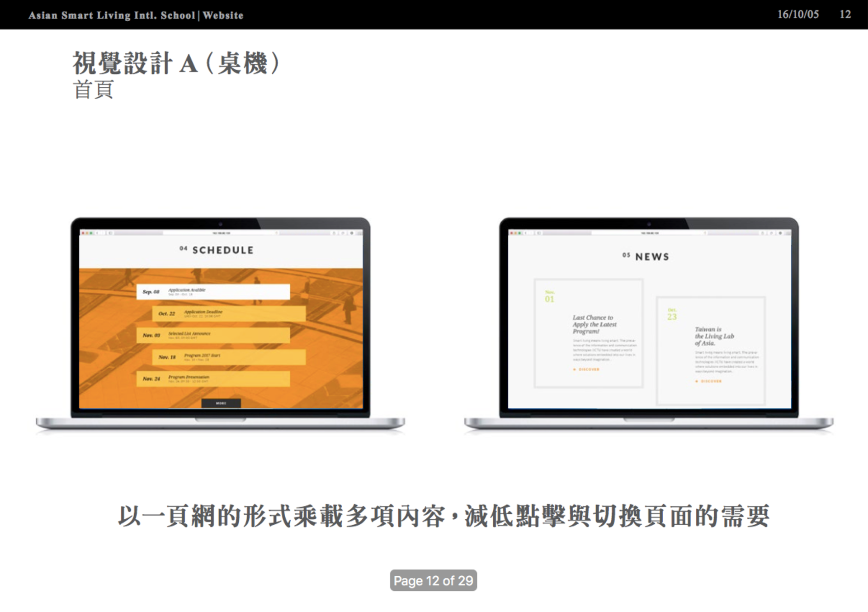Click the MORE button under the schedule
The height and width of the screenshot is (612, 868).
click(x=221, y=403)
